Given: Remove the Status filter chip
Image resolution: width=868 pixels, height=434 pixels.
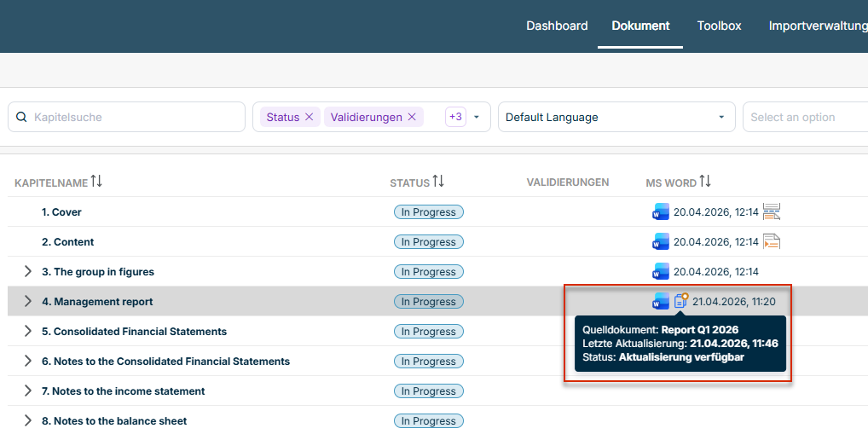Looking at the screenshot, I should tap(309, 118).
